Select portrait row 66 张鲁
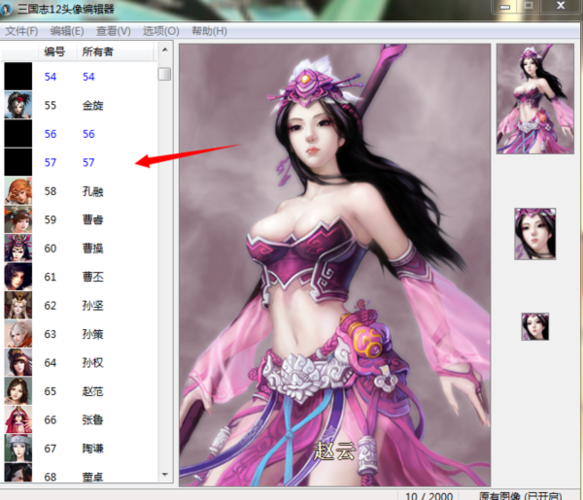The height and width of the screenshot is (500, 583). click(x=79, y=420)
